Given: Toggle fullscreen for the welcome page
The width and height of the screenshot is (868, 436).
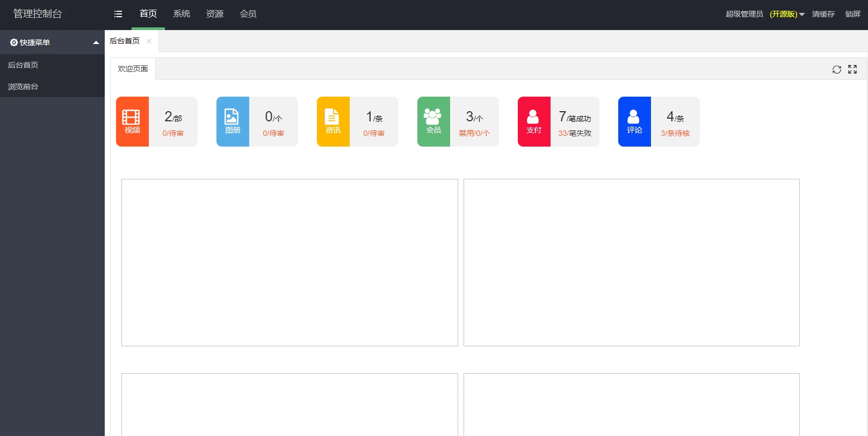Looking at the screenshot, I should tap(852, 69).
